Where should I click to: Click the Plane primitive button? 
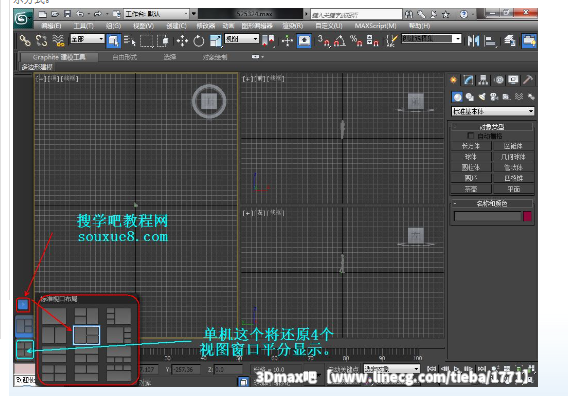pyautogui.click(x=513, y=189)
